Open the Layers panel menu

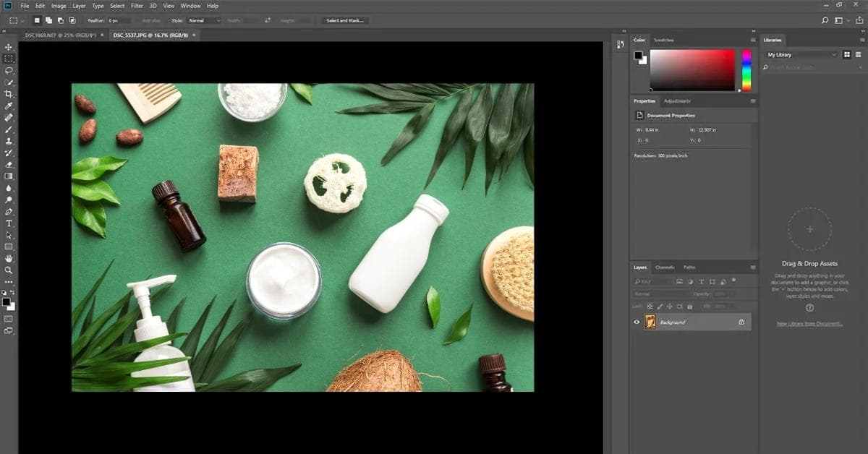[x=753, y=267]
